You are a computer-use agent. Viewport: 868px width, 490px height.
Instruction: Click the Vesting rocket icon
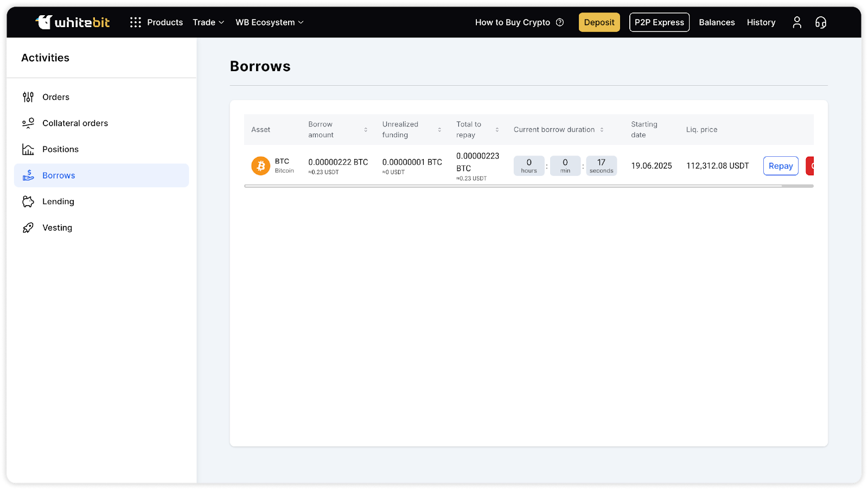click(x=28, y=228)
